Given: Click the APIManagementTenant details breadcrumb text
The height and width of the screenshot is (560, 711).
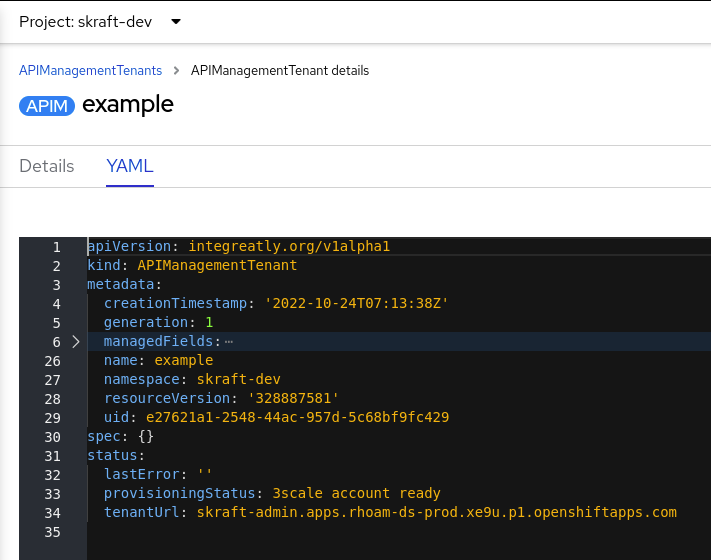Looking at the screenshot, I should [x=280, y=70].
